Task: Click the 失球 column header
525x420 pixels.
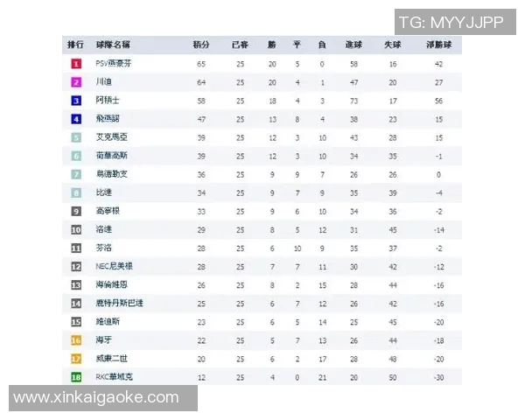Action: tap(393, 45)
